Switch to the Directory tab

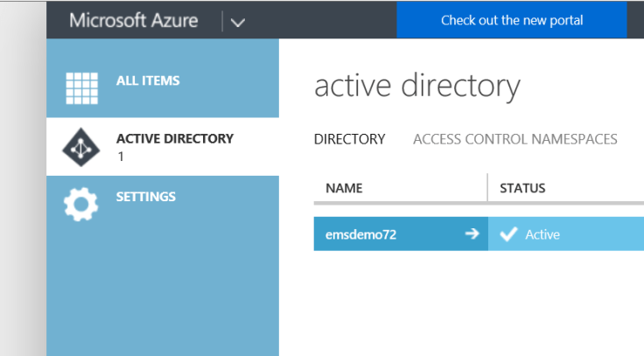point(349,139)
